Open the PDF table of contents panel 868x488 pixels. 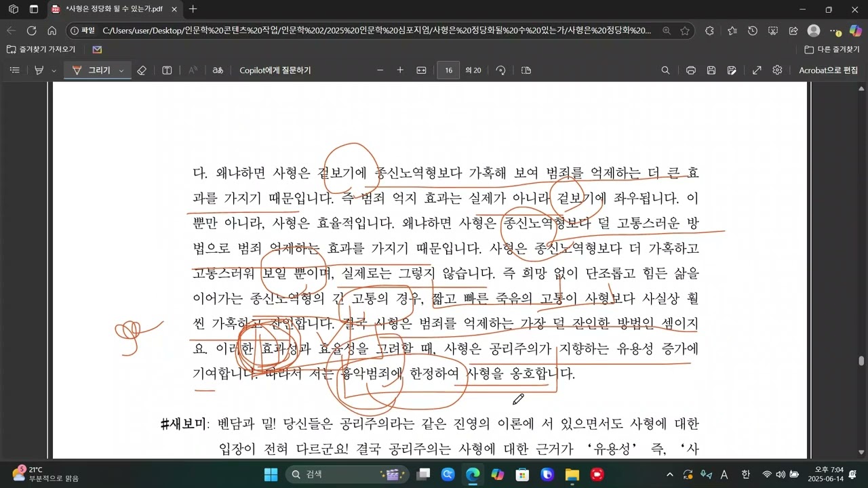click(x=15, y=70)
